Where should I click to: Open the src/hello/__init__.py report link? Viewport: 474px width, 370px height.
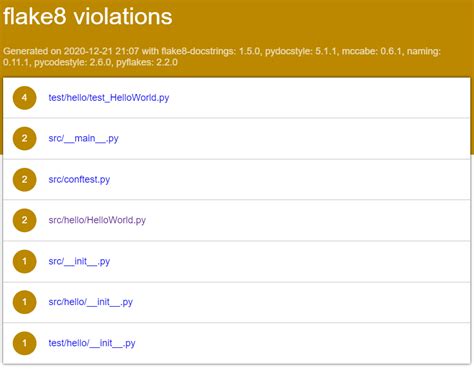[x=91, y=302]
